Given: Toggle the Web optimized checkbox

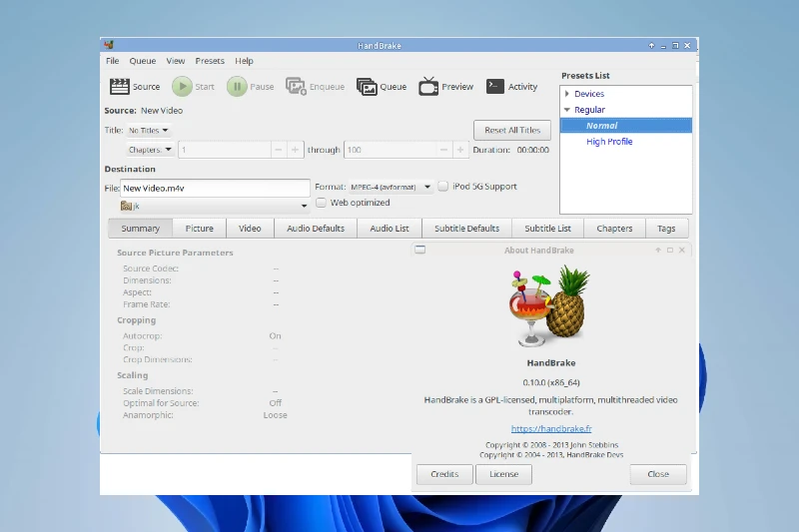Looking at the screenshot, I should (321, 203).
